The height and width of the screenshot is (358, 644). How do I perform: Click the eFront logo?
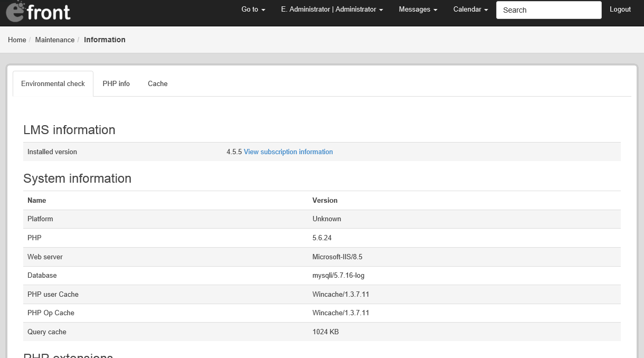coord(38,12)
